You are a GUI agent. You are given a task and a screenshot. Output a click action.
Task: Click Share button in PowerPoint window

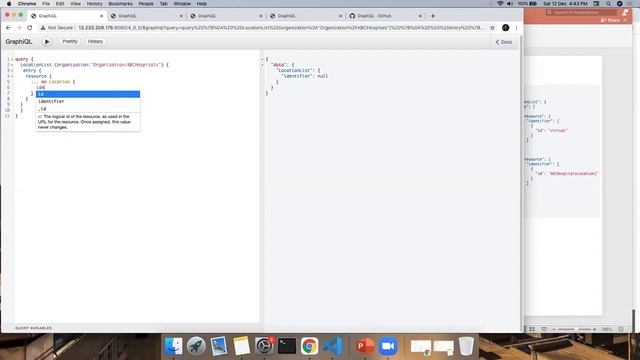613,20
